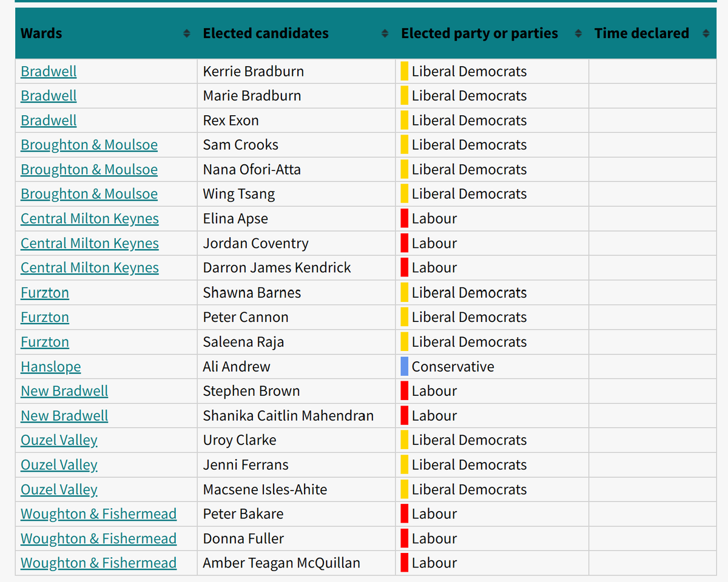Click Labour label in Jordan Coventry row
This screenshot has height=582, width=728.
click(x=434, y=243)
